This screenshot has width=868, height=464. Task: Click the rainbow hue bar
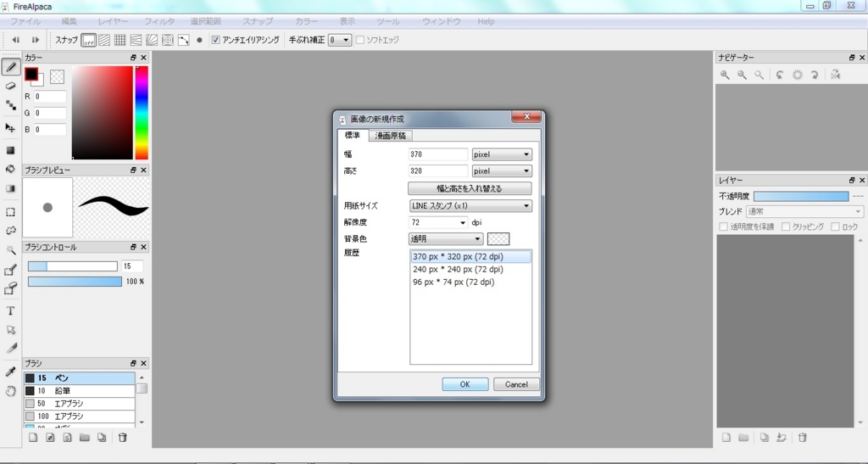click(x=142, y=113)
